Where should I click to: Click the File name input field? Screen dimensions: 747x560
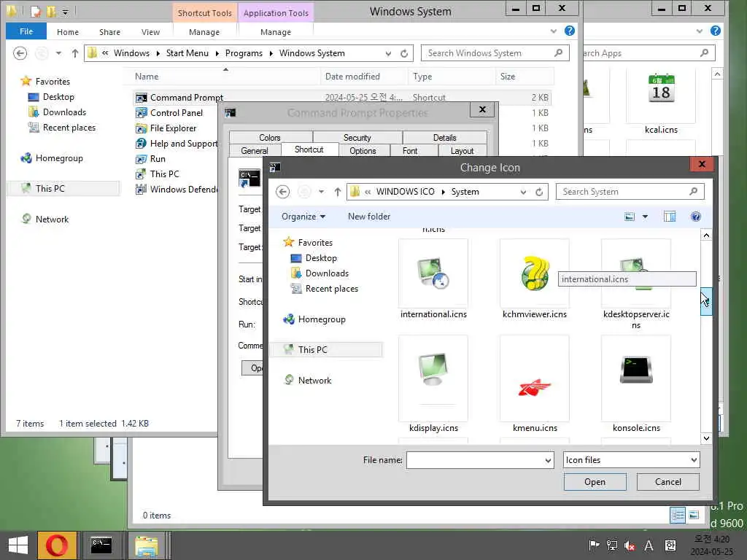click(475, 460)
